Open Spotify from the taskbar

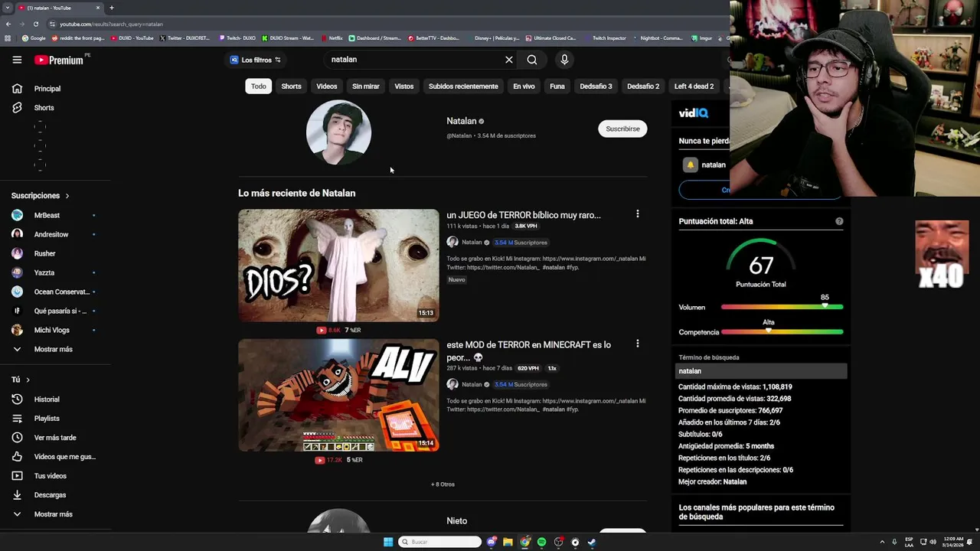[x=541, y=542]
